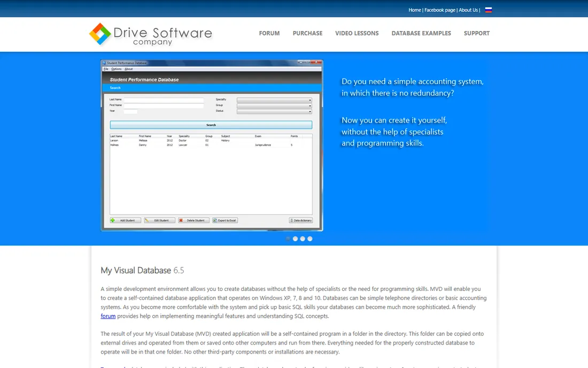This screenshot has height=368, width=588.
Task: Go to the FORUM menu item
Action: [x=269, y=33]
